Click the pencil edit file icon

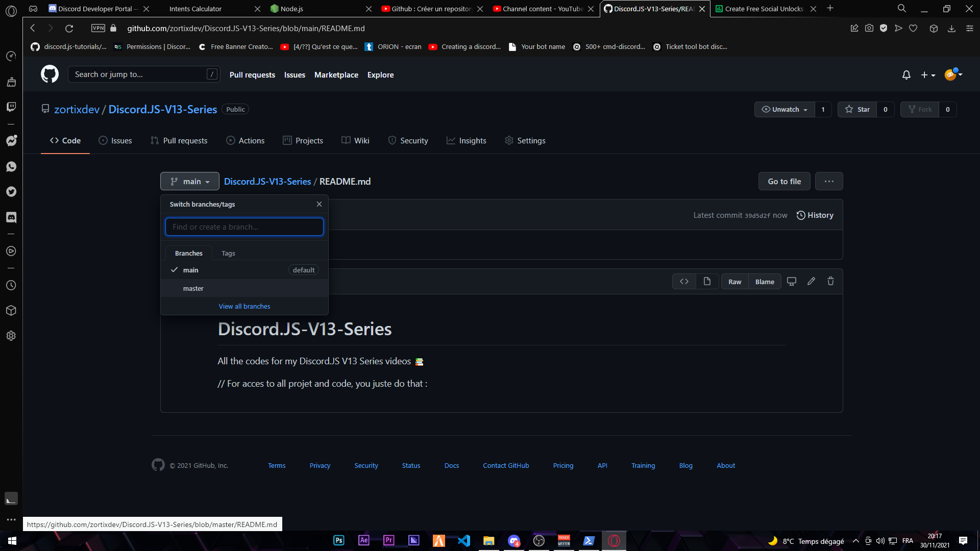(811, 281)
